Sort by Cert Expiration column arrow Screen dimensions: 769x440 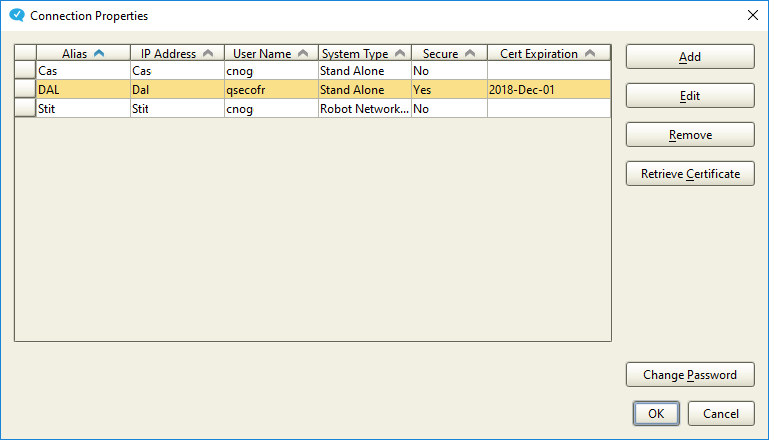coord(589,54)
